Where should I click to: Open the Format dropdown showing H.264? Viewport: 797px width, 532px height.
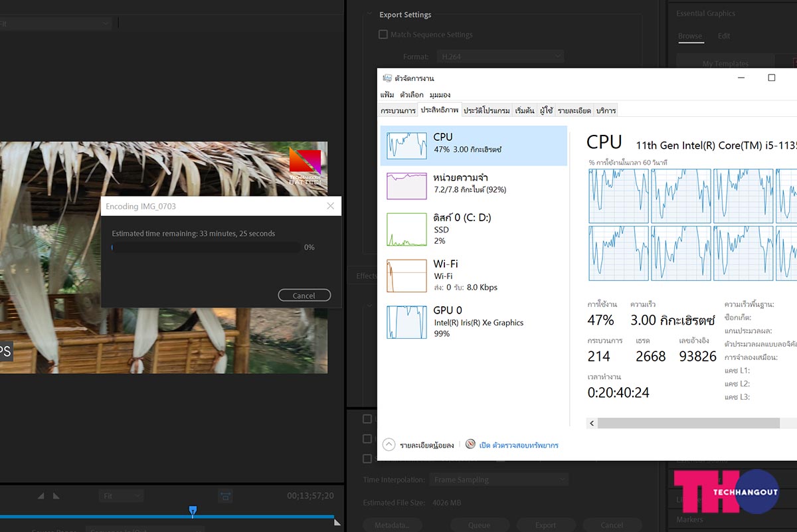tap(501, 56)
